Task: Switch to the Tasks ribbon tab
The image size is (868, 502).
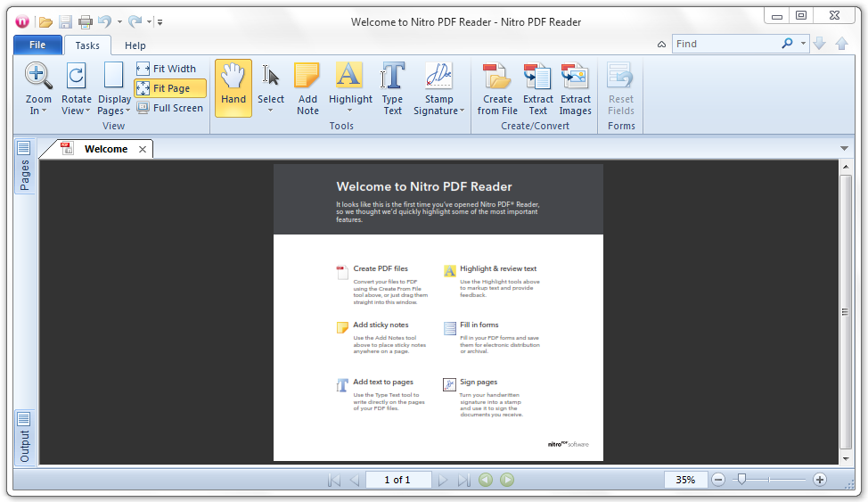Action: (x=87, y=45)
